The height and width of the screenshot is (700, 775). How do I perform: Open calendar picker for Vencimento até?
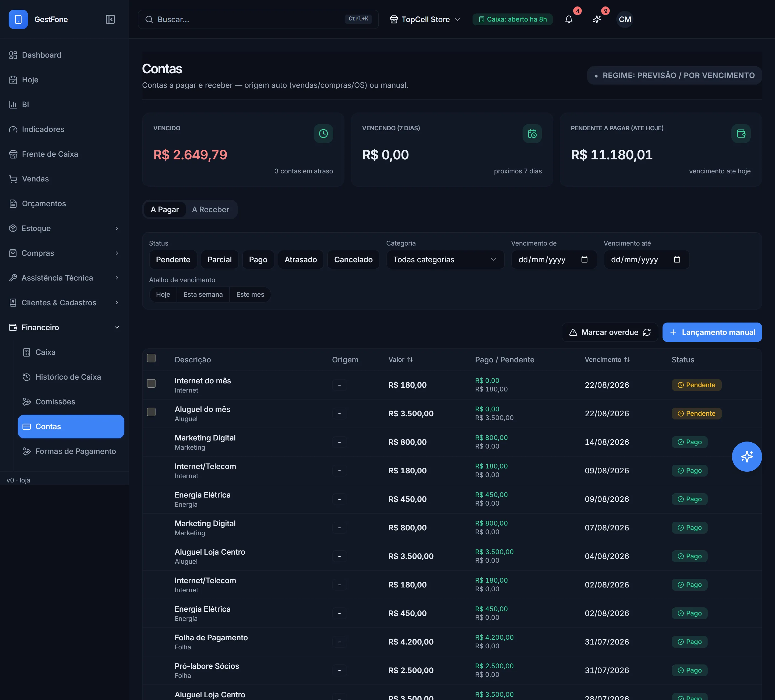tap(677, 260)
